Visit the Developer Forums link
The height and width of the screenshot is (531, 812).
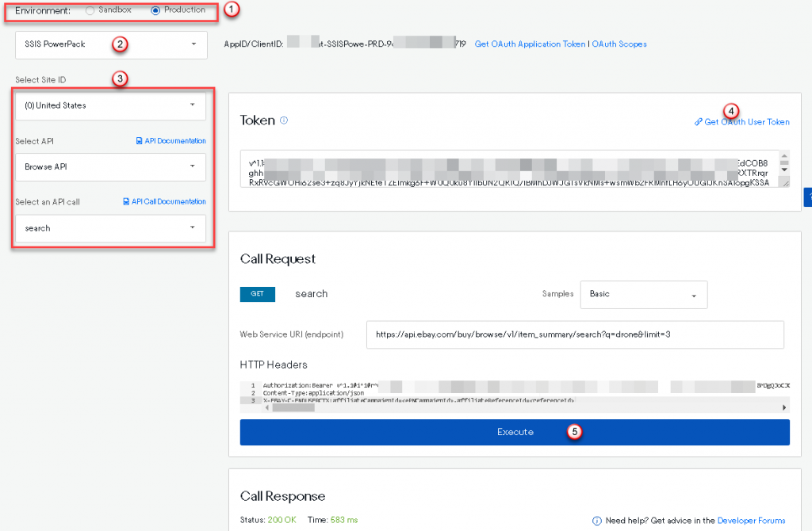750,521
